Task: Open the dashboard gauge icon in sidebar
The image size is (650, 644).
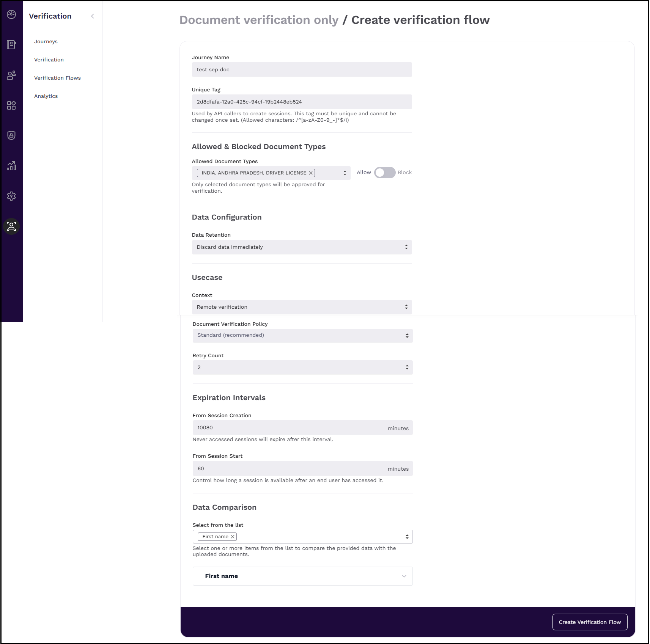Action: tap(11, 14)
